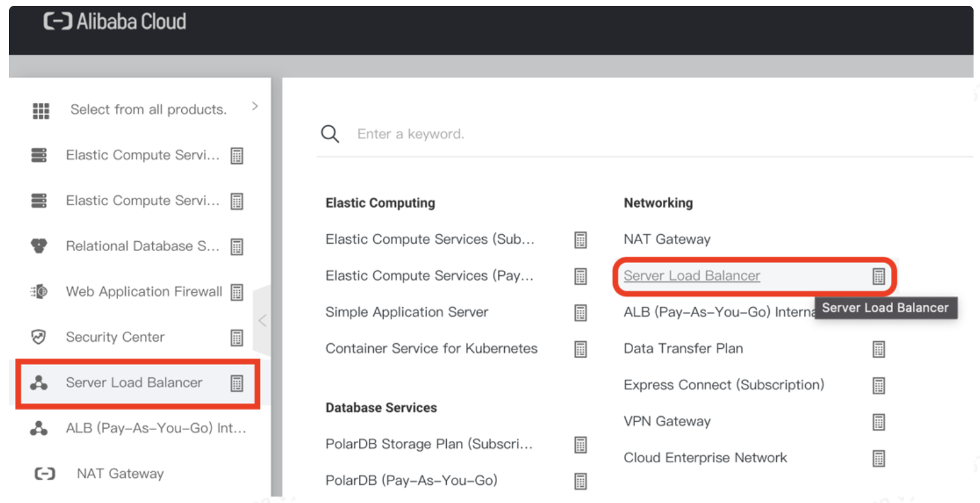Click the keyword search input field
This screenshot has width=980, height=503.
451,133
